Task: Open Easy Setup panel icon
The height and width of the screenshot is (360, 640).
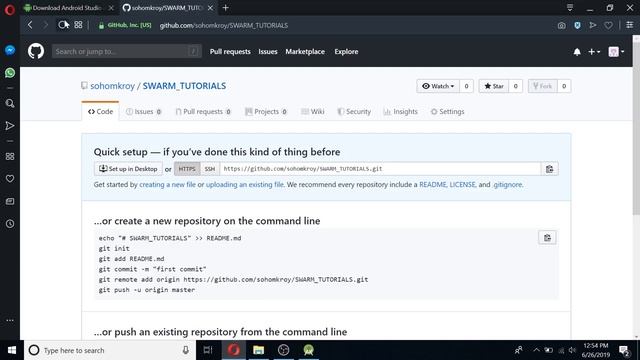Action: [x=629, y=25]
